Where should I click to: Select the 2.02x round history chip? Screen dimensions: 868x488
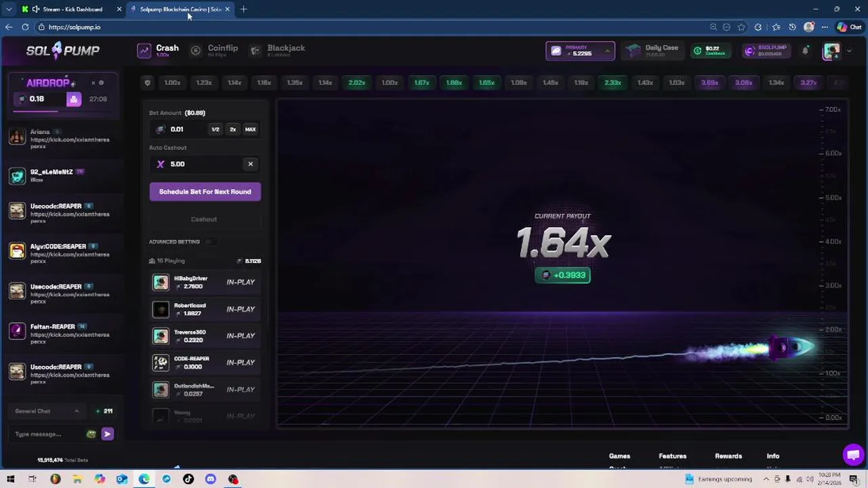pyautogui.click(x=357, y=83)
